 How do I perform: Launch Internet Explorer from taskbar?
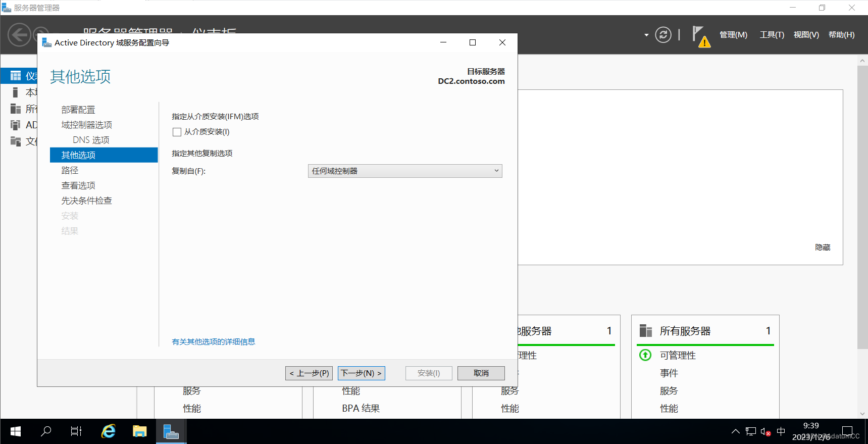coord(108,431)
